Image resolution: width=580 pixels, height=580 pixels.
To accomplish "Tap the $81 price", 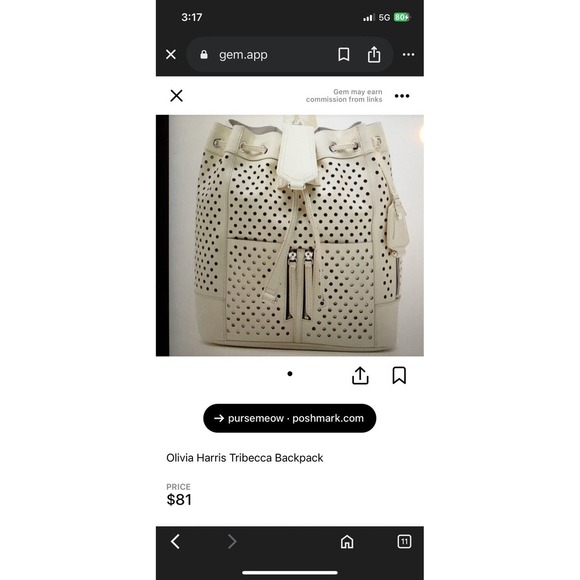I will [179, 500].
